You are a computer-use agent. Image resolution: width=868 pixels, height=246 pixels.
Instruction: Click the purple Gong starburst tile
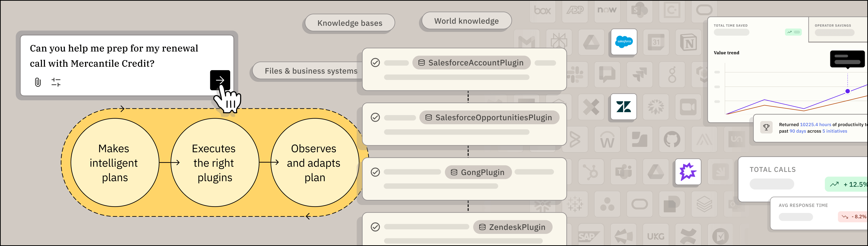coord(688,172)
